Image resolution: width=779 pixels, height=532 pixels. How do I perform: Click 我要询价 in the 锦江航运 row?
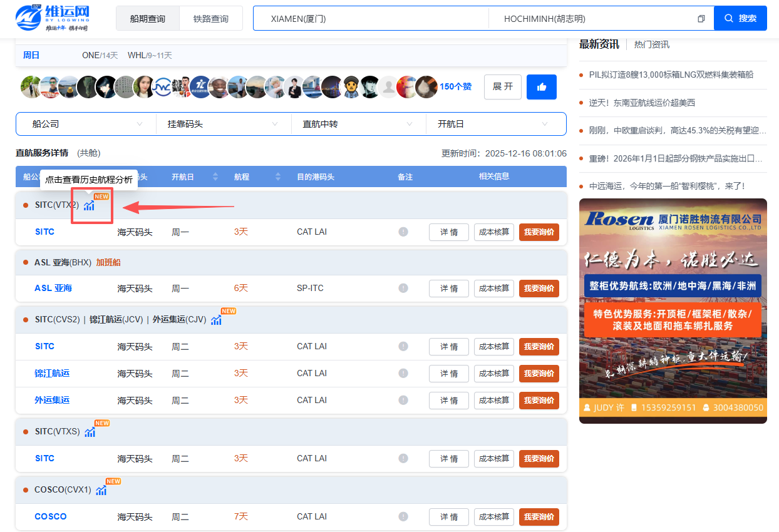(539, 374)
